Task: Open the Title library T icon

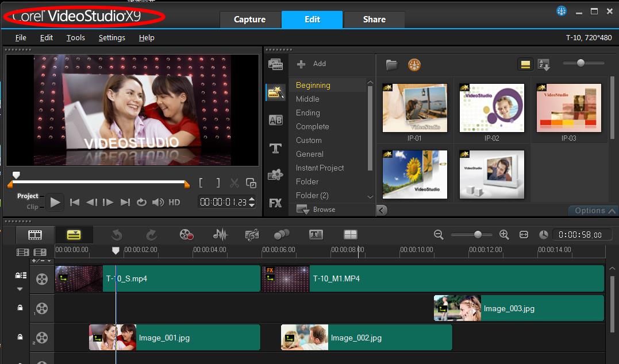Action: pos(275,148)
